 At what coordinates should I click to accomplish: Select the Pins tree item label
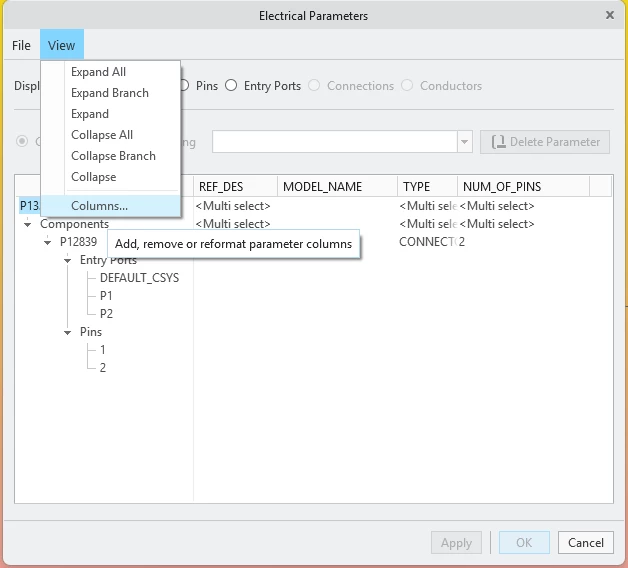(x=91, y=332)
